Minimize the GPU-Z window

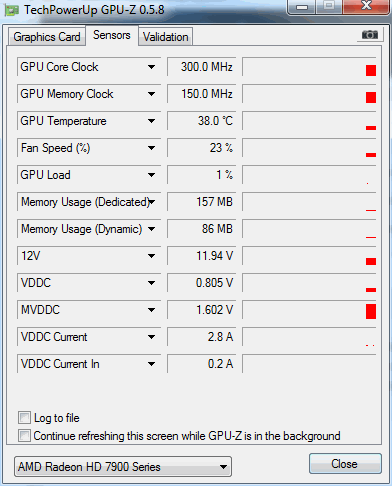click(302, 7)
